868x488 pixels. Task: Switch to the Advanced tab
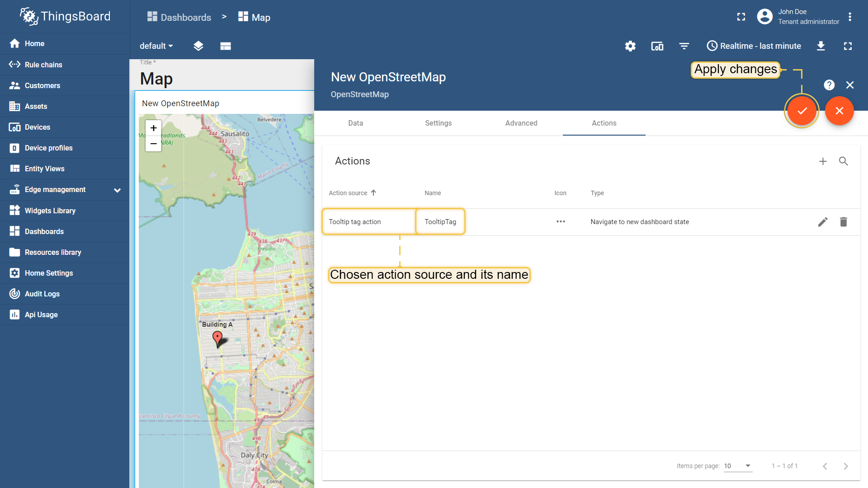click(521, 123)
